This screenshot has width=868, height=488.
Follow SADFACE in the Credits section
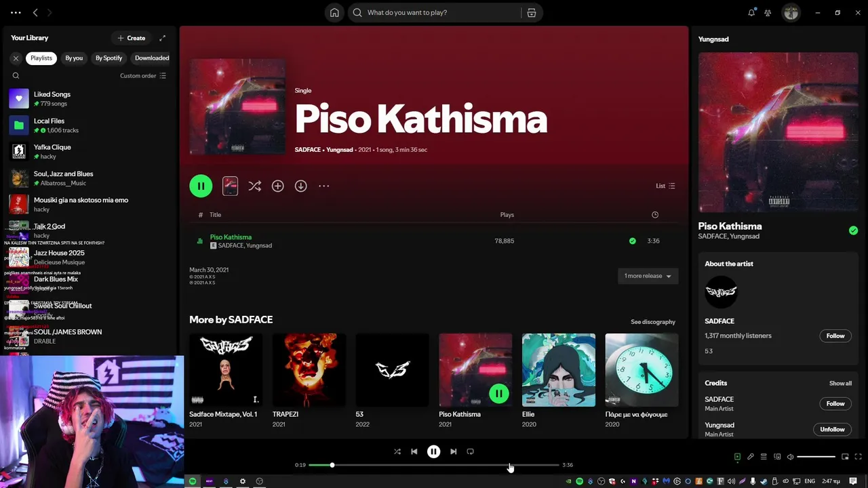[835, 403]
